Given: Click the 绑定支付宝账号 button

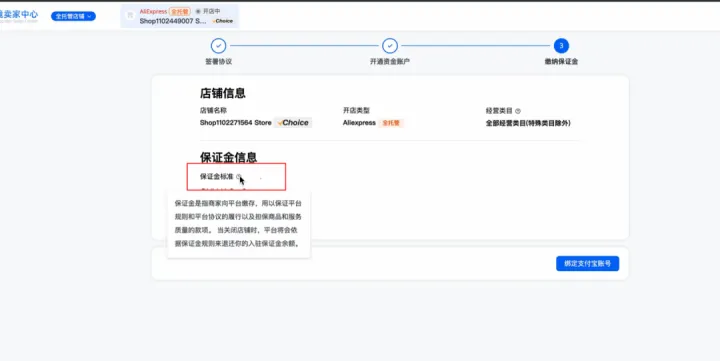Looking at the screenshot, I should click(588, 264).
